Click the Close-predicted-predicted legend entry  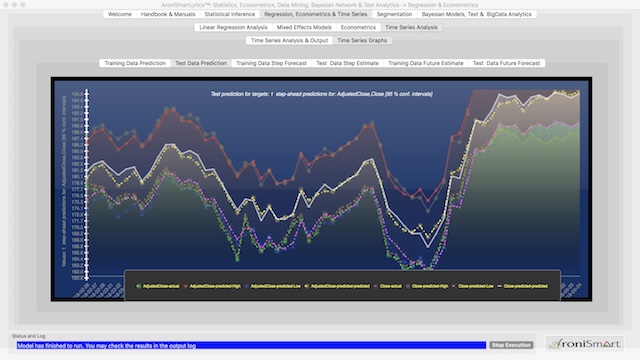coord(522,286)
